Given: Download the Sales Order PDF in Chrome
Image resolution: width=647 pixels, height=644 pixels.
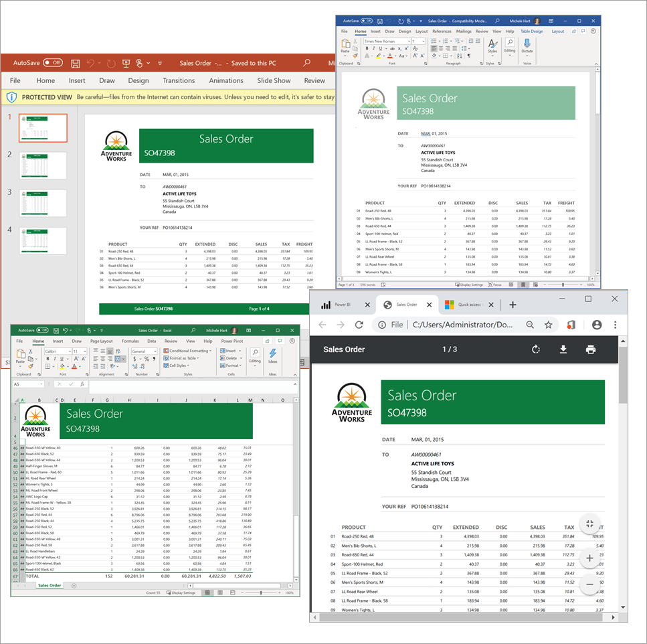Looking at the screenshot, I should pyautogui.click(x=563, y=349).
